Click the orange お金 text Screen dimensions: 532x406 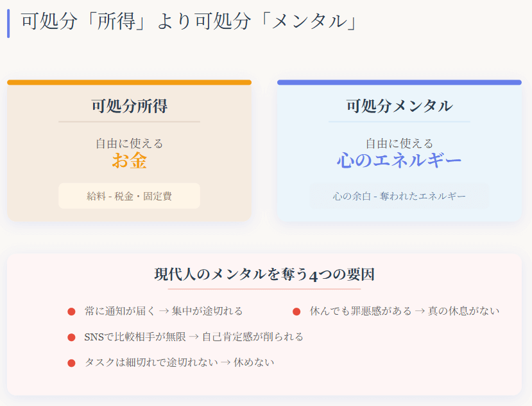129,161
